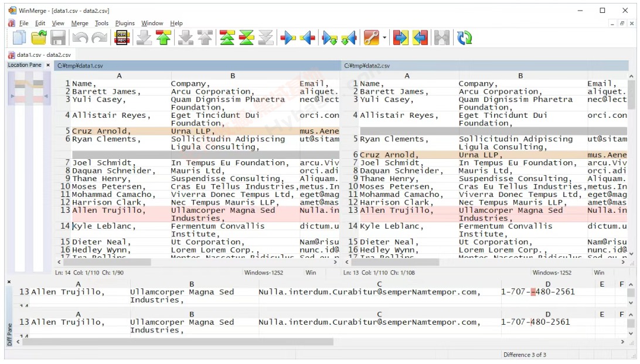This screenshot has height=364, width=640.
Task: Go to current difference icon
Action: click(x=247, y=38)
